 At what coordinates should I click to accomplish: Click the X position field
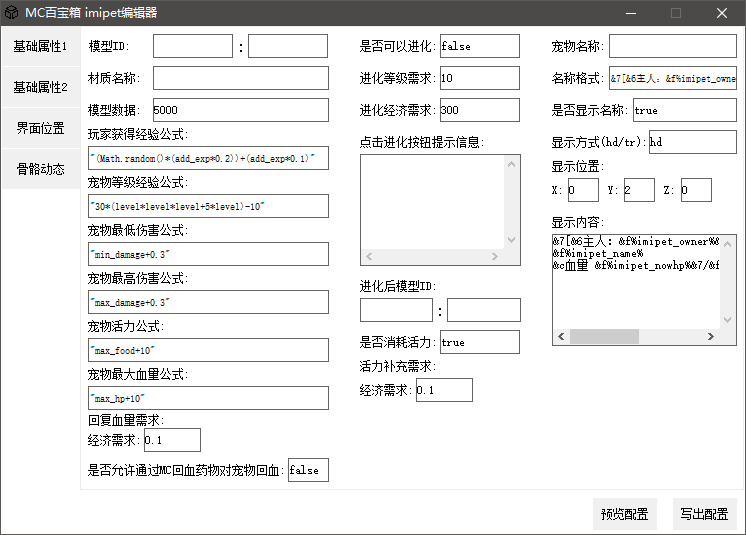(x=583, y=190)
